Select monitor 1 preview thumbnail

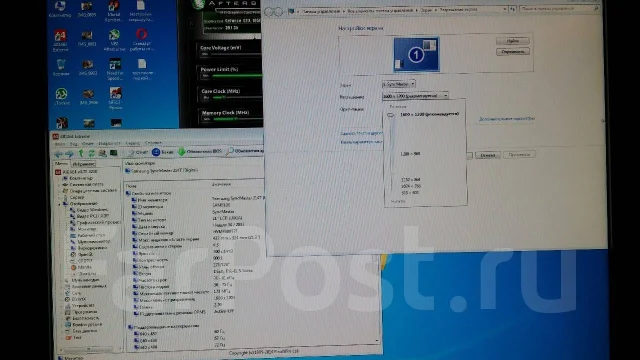click(x=416, y=54)
